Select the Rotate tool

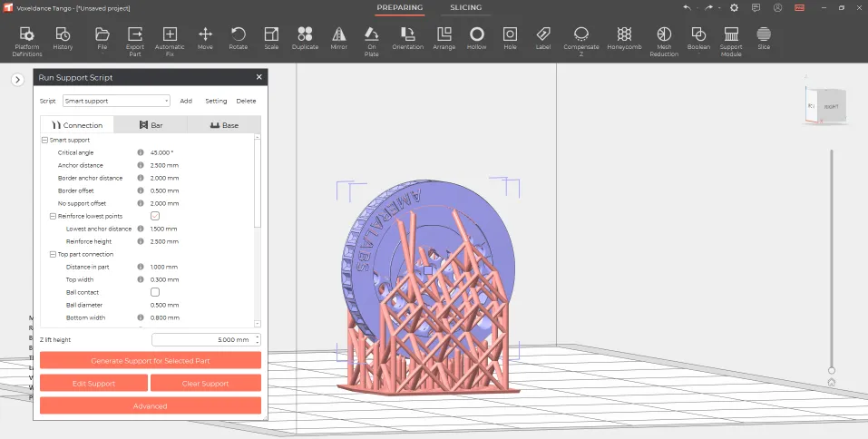click(238, 39)
